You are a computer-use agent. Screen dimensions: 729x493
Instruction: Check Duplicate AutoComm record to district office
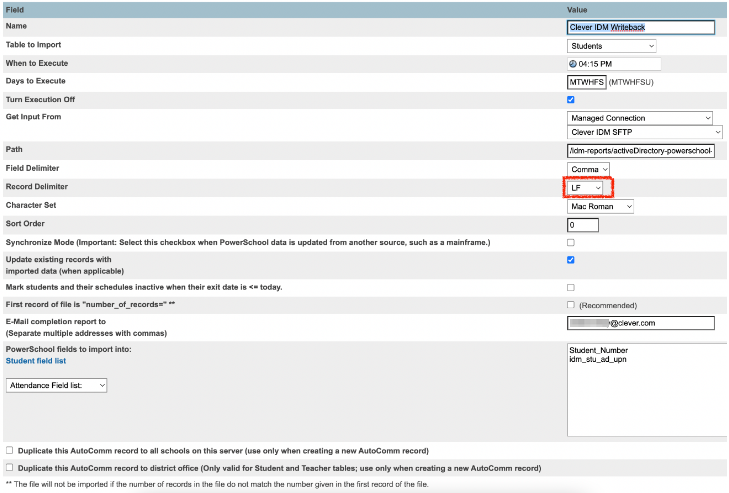[10, 467]
